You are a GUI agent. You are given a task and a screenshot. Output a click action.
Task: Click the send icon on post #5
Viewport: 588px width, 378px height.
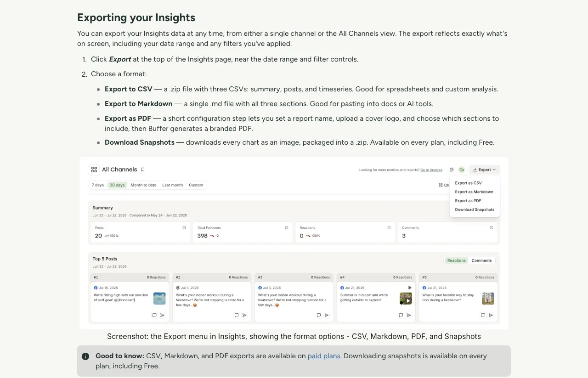point(491,315)
